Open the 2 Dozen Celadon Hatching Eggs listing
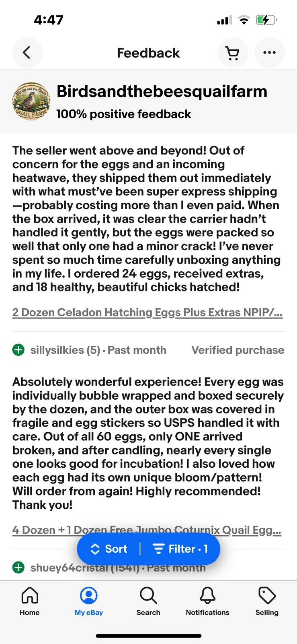297x644 pixels. (147, 312)
